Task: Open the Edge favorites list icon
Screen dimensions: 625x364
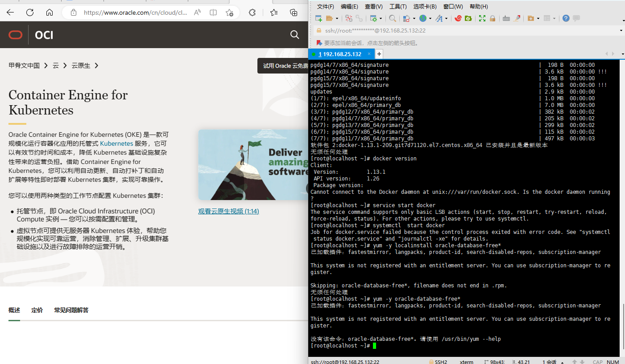Action: (x=274, y=12)
